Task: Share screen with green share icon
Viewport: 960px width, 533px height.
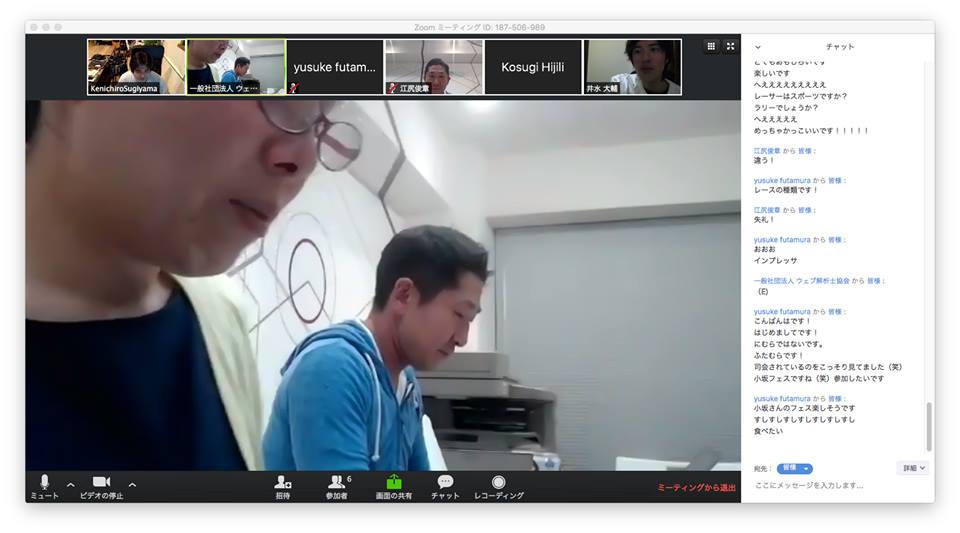Action: [x=393, y=487]
